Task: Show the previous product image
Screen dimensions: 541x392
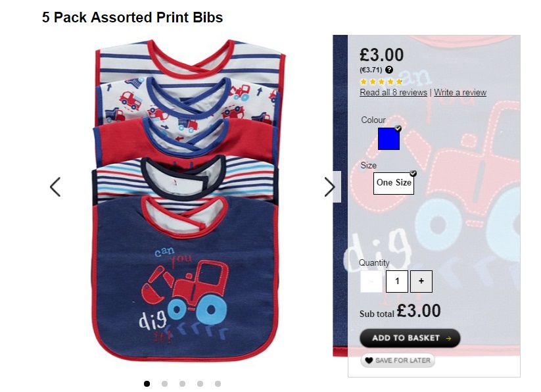Action: 55,187
